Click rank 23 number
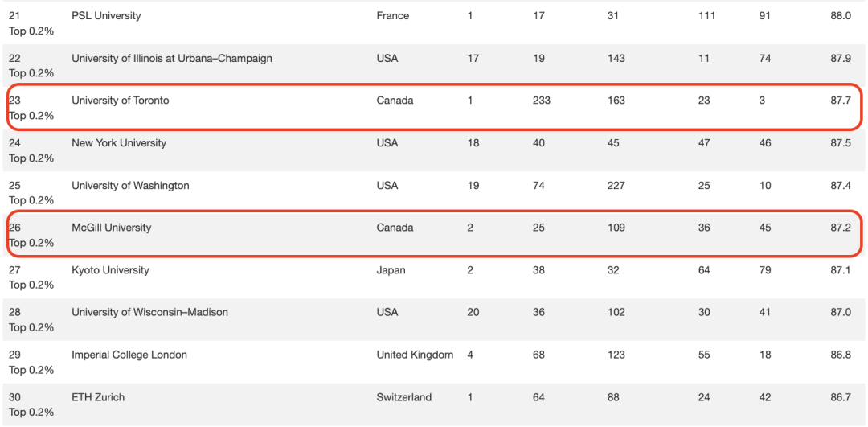 [14, 101]
